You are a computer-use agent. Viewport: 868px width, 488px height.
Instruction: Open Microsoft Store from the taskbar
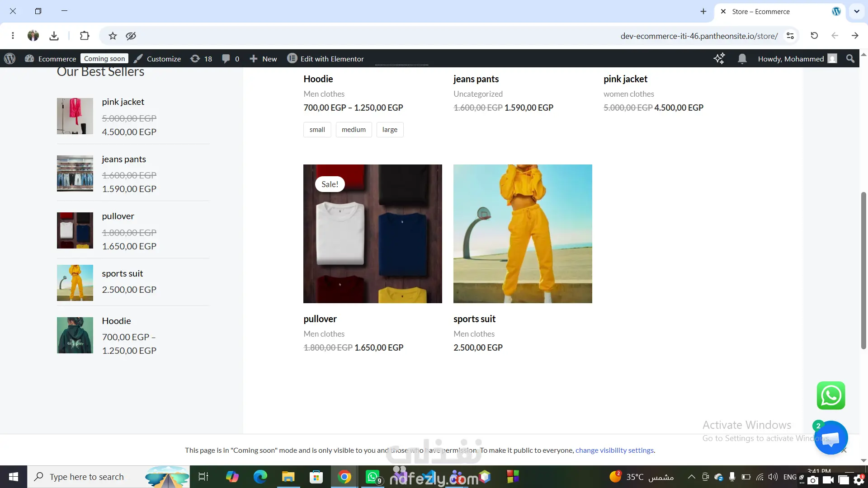(x=316, y=477)
